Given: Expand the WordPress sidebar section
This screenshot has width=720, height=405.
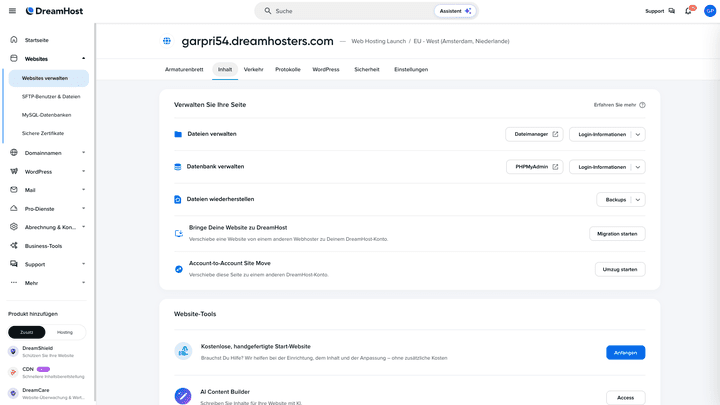Looking at the screenshot, I should (x=84, y=171).
